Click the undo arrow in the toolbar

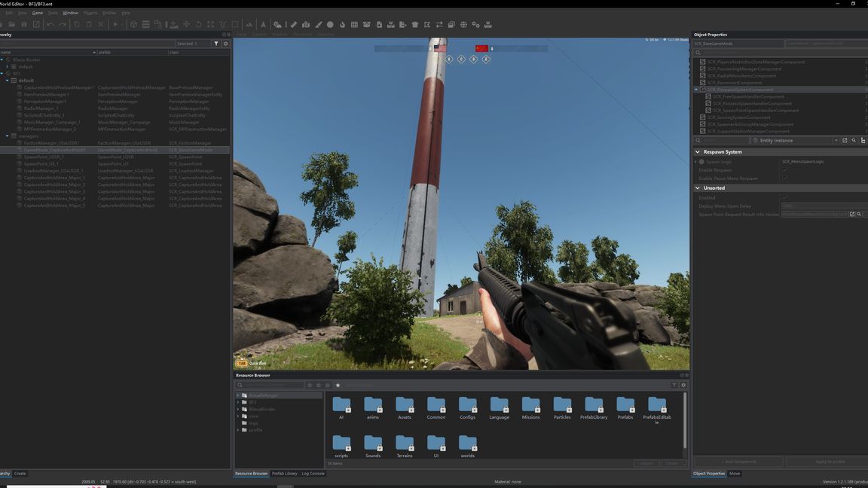[50, 24]
